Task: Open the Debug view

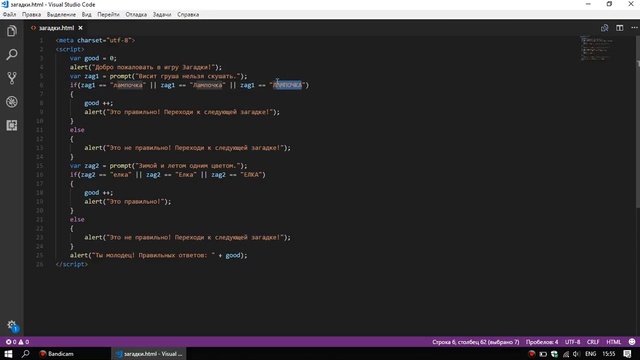Action: pyautogui.click(x=12, y=102)
